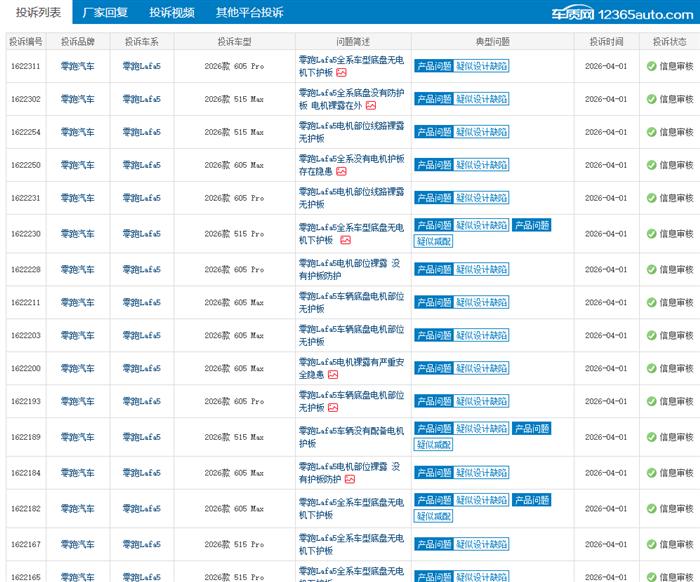Select the 其他平台投诉 tab
Screen dimensions: 700x582
[249, 13]
